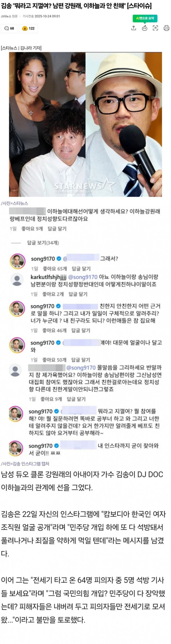Viewport: 171px width, 644px height.
Task: Click the share icon
Action: tap(134, 28)
